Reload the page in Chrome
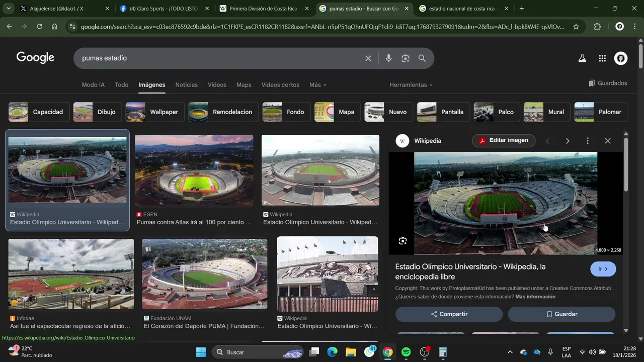The image size is (644, 362). coord(39,27)
